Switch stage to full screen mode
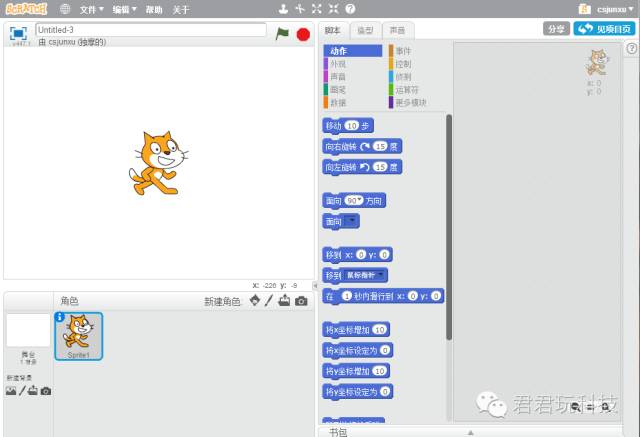 pos(18,33)
